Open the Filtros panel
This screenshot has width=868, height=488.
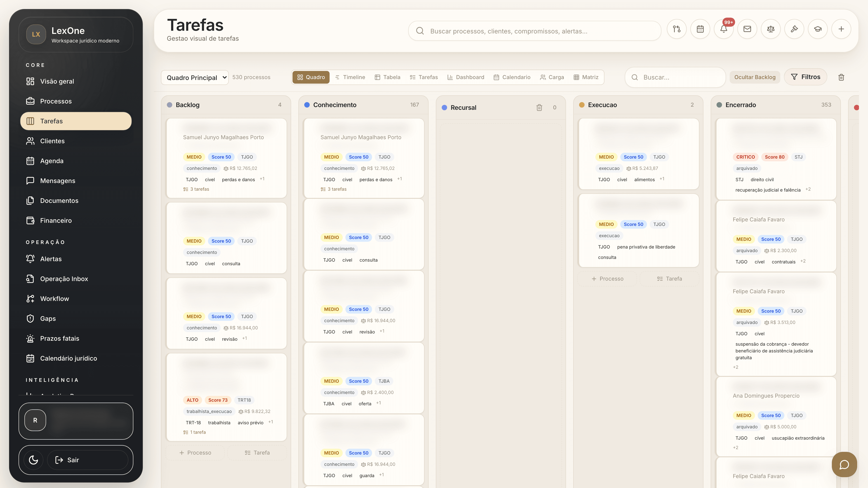(805, 76)
